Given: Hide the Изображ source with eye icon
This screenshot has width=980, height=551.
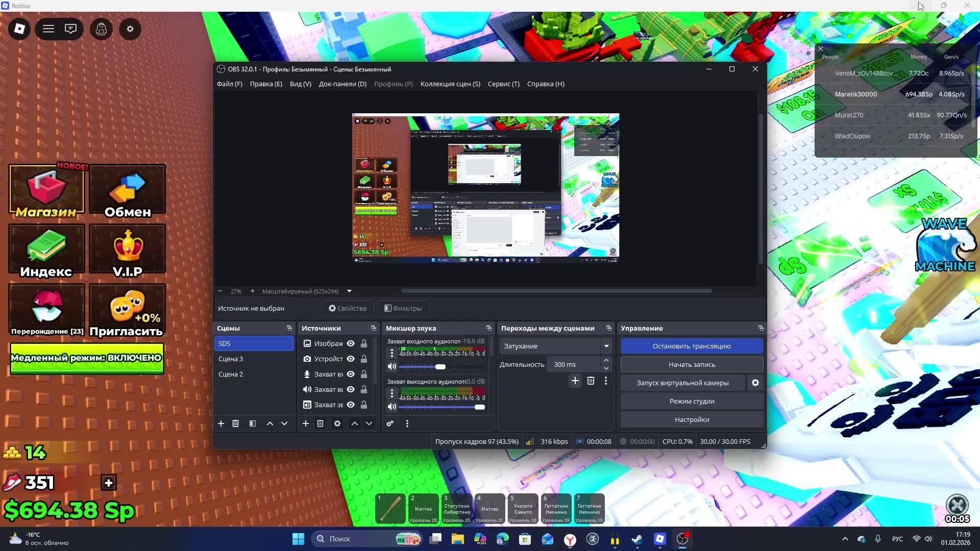Looking at the screenshot, I should point(351,343).
